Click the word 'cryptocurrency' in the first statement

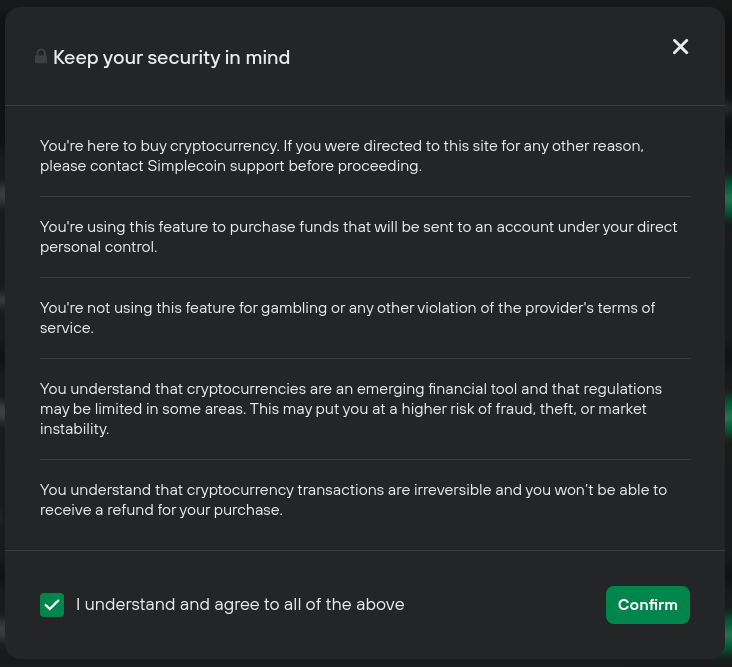tap(224, 146)
